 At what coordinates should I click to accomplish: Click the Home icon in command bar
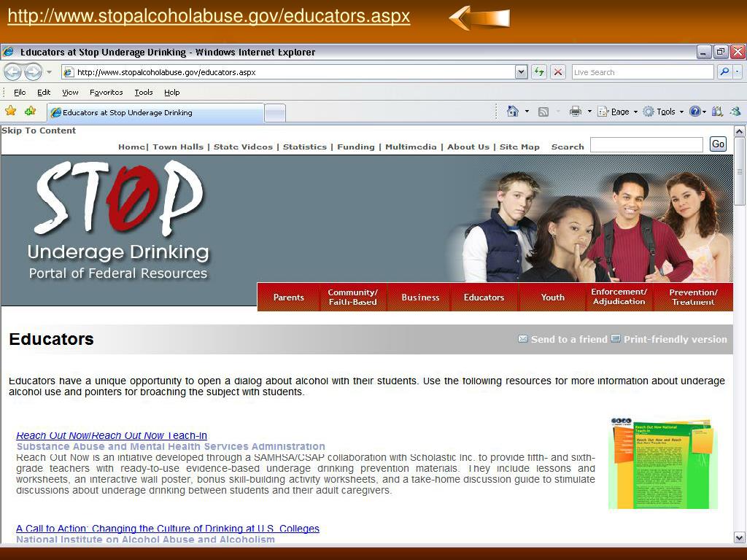pyautogui.click(x=513, y=112)
